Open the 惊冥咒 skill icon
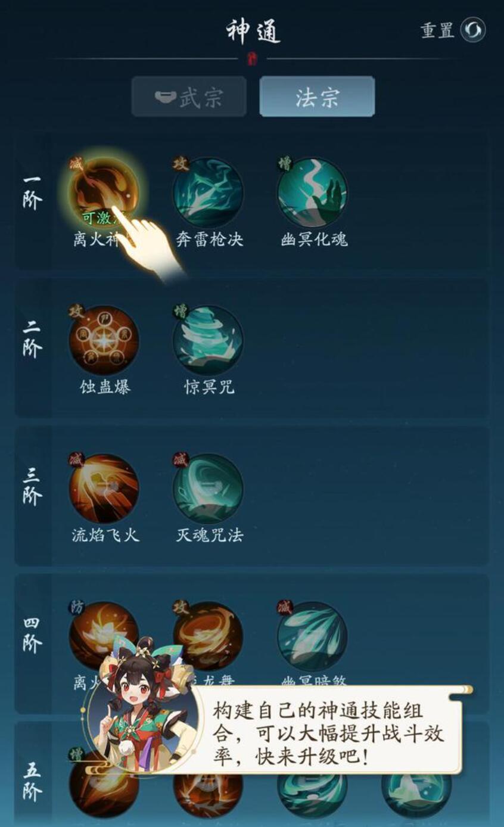The width and height of the screenshot is (504, 827). tap(208, 340)
